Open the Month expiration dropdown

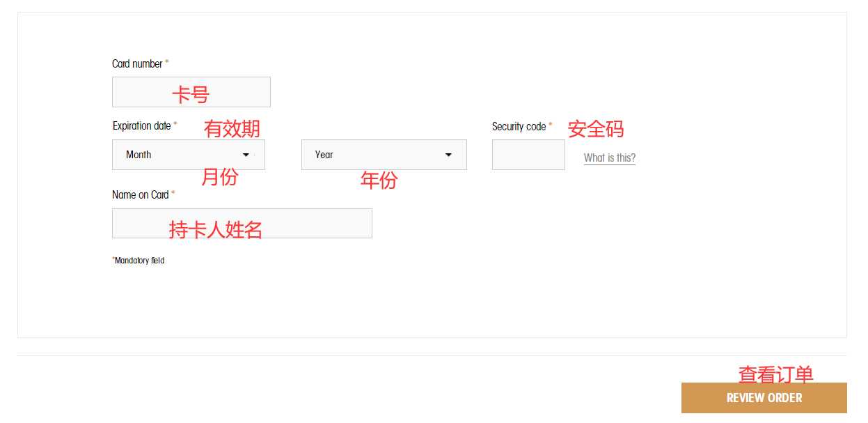click(x=188, y=155)
